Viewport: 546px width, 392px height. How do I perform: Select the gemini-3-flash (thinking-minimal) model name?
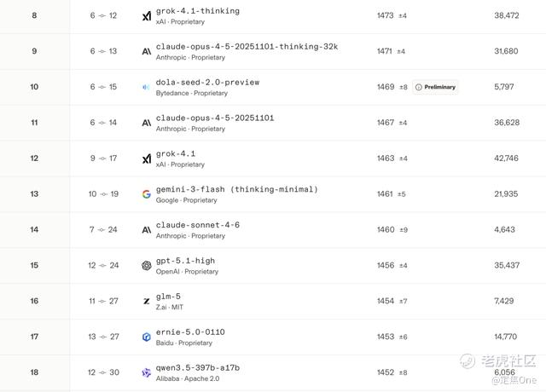click(x=236, y=189)
